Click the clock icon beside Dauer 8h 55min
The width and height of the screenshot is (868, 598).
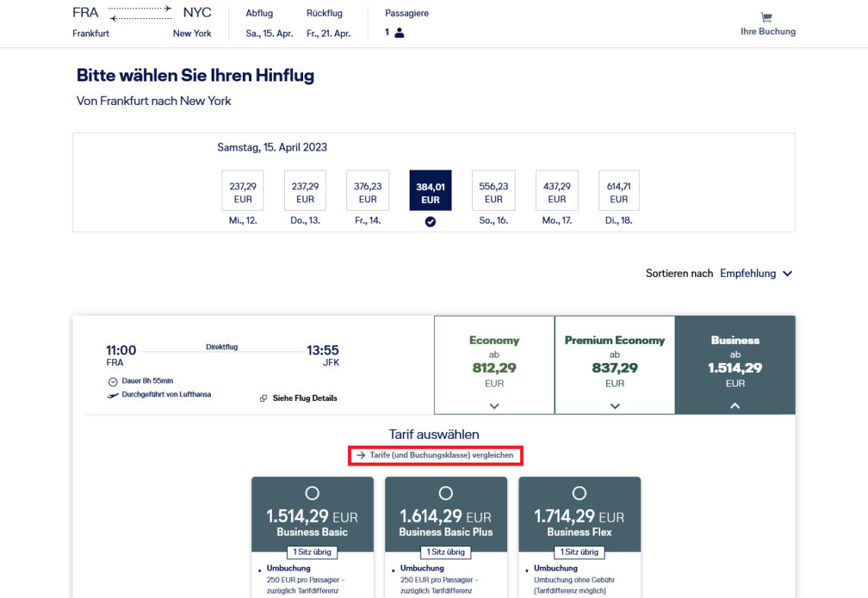(x=113, y=381)
